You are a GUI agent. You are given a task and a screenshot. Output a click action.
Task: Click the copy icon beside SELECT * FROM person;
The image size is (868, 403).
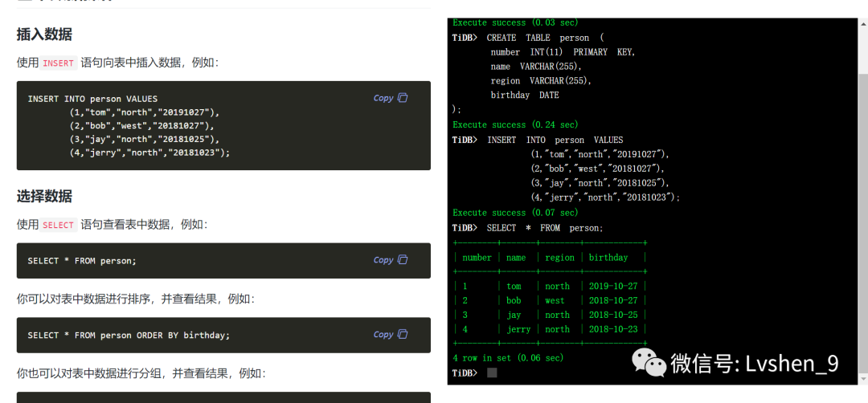click(403, 260)
